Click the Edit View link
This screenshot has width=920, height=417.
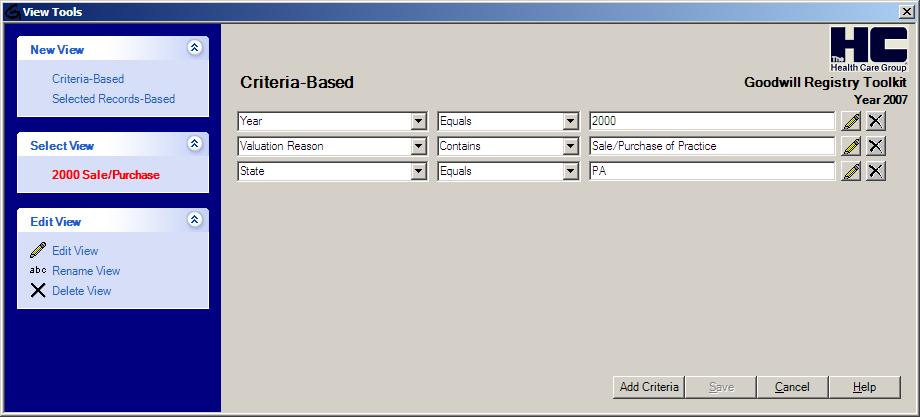pyautogui.click(x=75, y=250)
